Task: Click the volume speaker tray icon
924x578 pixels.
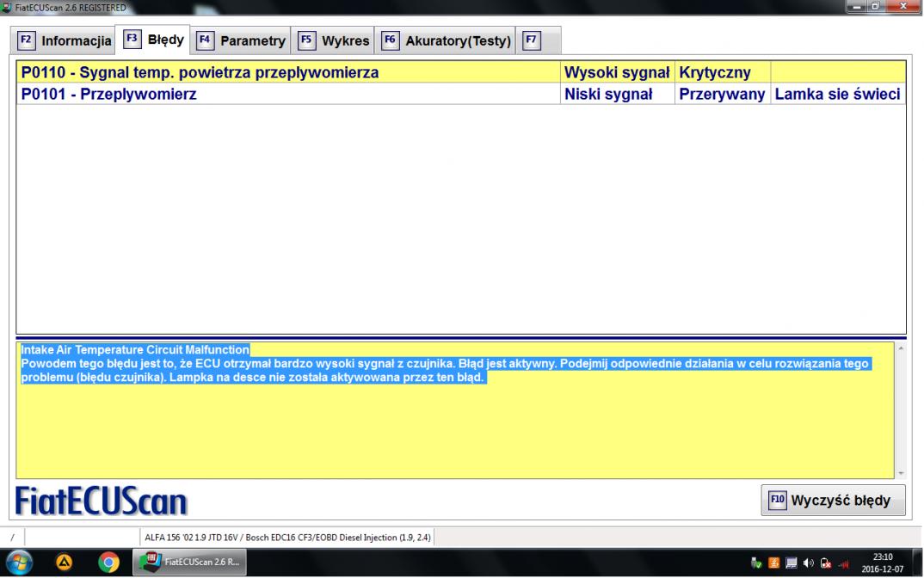Action: coord(809,563)
